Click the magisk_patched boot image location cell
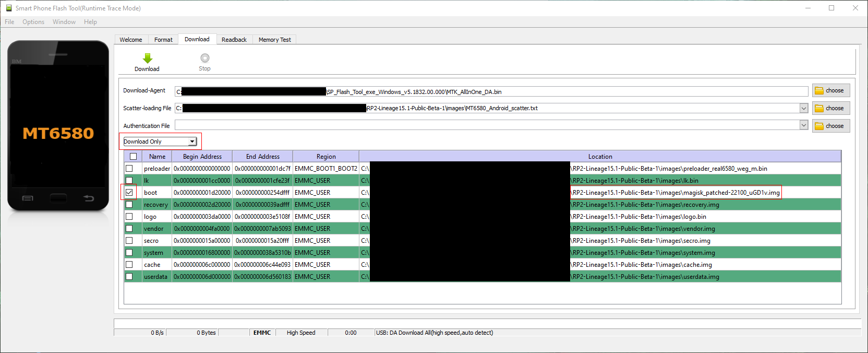Image resolution: width=868 pixels, height=353 pixels. pos(676,193)
